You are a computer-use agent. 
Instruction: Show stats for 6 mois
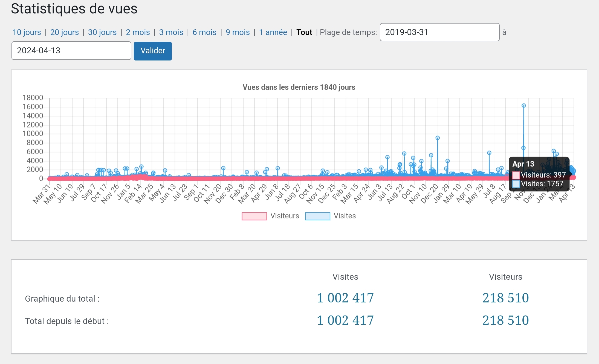[x=204, y=32]
